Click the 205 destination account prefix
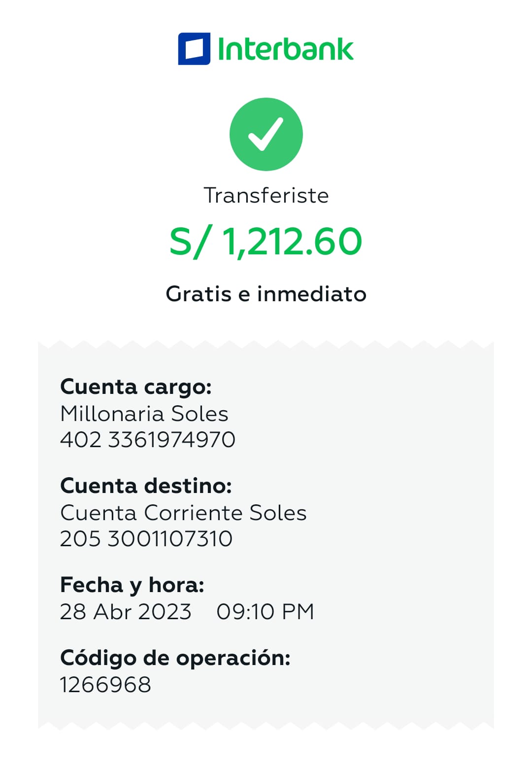Image resolution: width=532 pixels, height=774 pixels. (80, 539)
